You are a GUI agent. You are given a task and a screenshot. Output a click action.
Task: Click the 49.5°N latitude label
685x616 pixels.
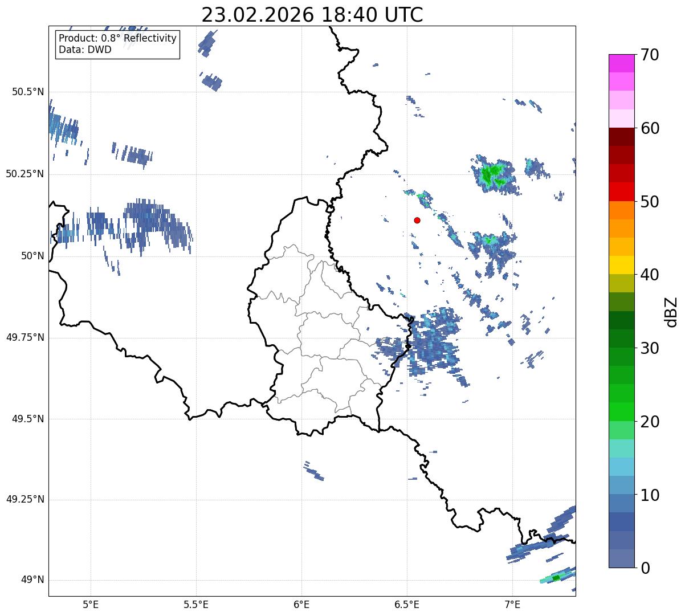[x=28, y=419]
